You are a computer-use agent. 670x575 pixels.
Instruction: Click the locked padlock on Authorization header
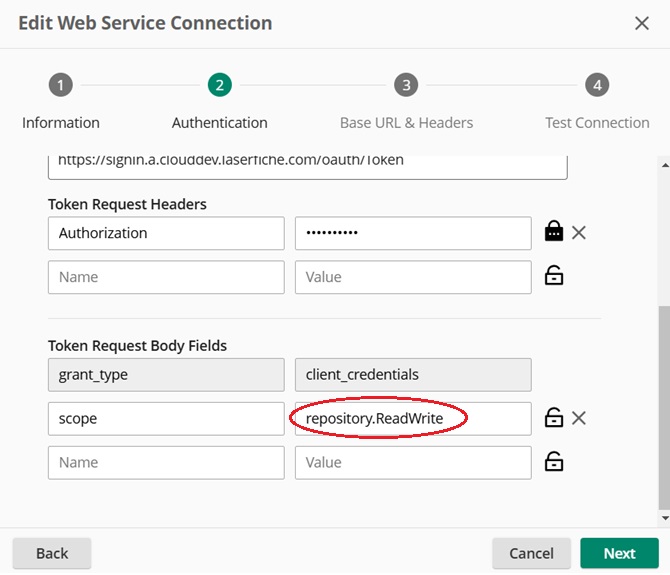(553, 233)
